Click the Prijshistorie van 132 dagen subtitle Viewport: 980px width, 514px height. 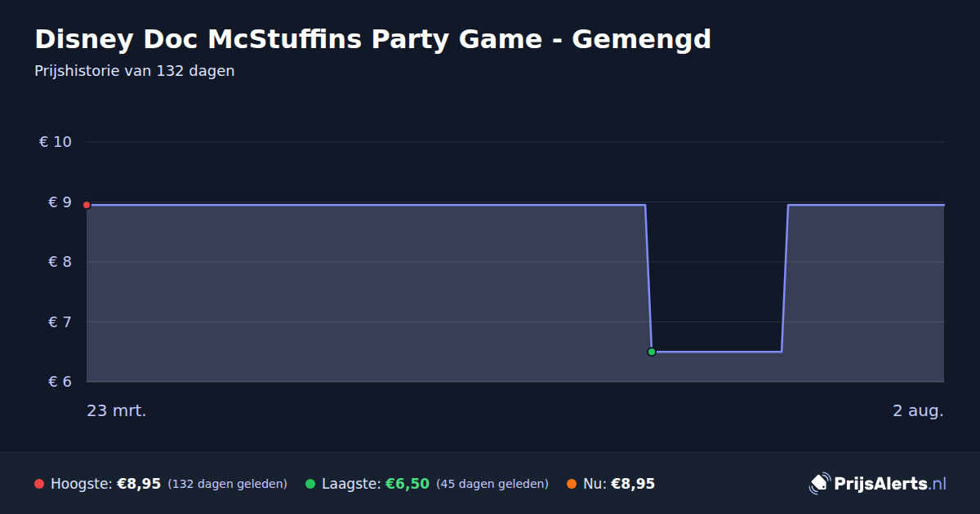tap(135, 71)
